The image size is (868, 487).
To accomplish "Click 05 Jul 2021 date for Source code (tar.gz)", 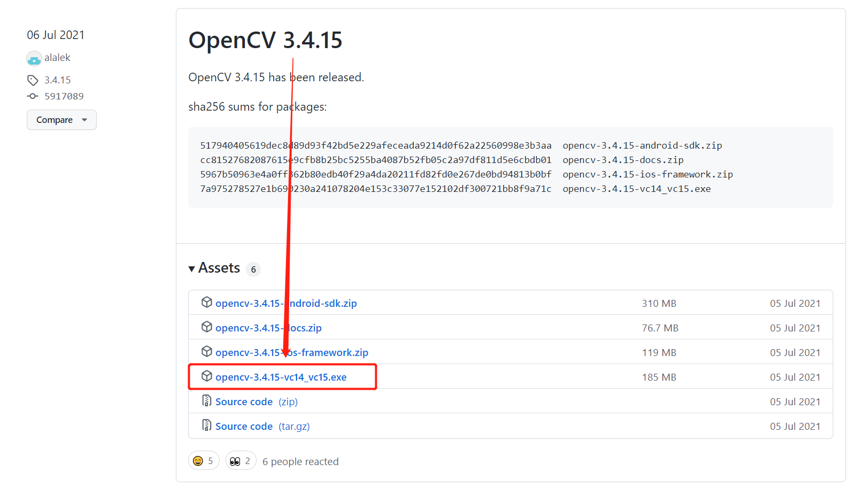I will pyautogui.click(x=795, y=426).
